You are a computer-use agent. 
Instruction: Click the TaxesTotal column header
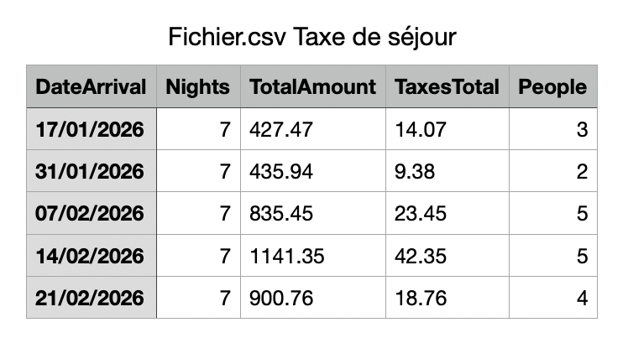point(447,86)
